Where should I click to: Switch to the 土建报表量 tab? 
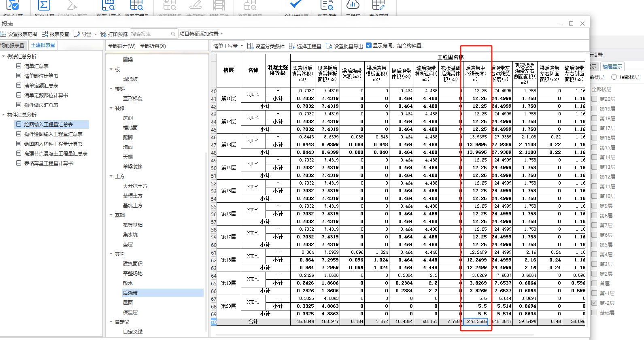tap(43, 45)
